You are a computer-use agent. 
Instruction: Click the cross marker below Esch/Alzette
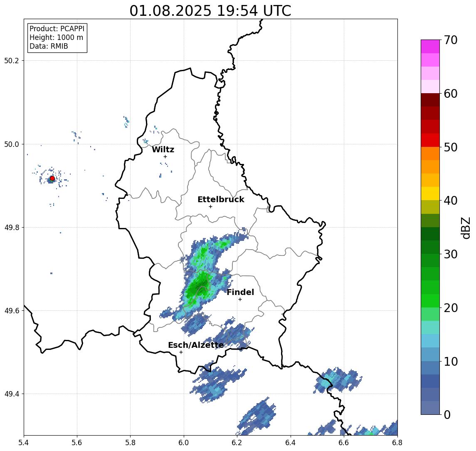pyautogui.click(x=181, y=352)
